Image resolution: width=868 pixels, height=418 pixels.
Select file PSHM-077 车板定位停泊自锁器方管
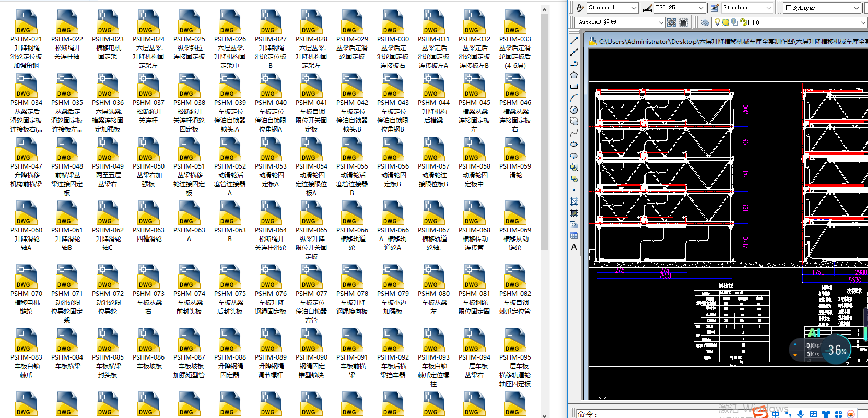311,294
